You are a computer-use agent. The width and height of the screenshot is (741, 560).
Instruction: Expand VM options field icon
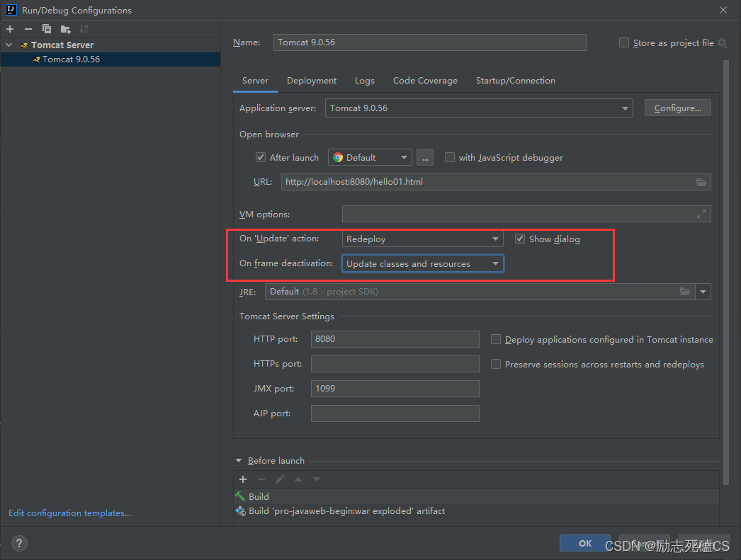(x=701, y=214)
